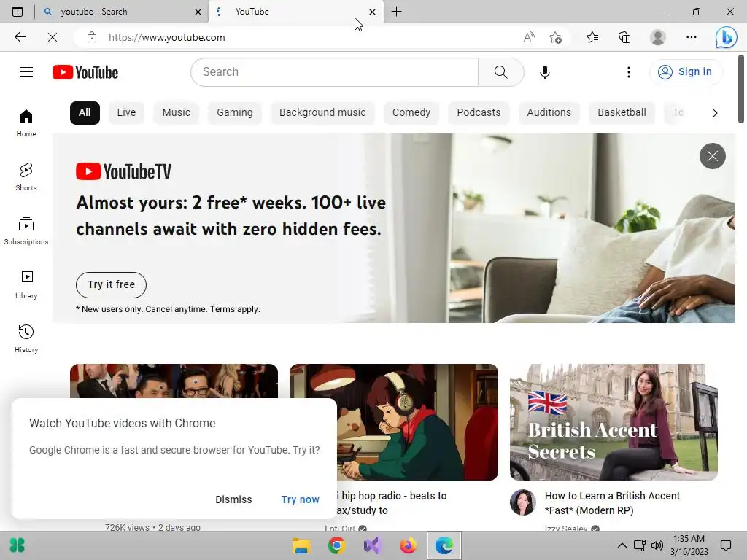Screen dimensions: 747x560
Task: Open browser profile avatar
Action: 658,37
